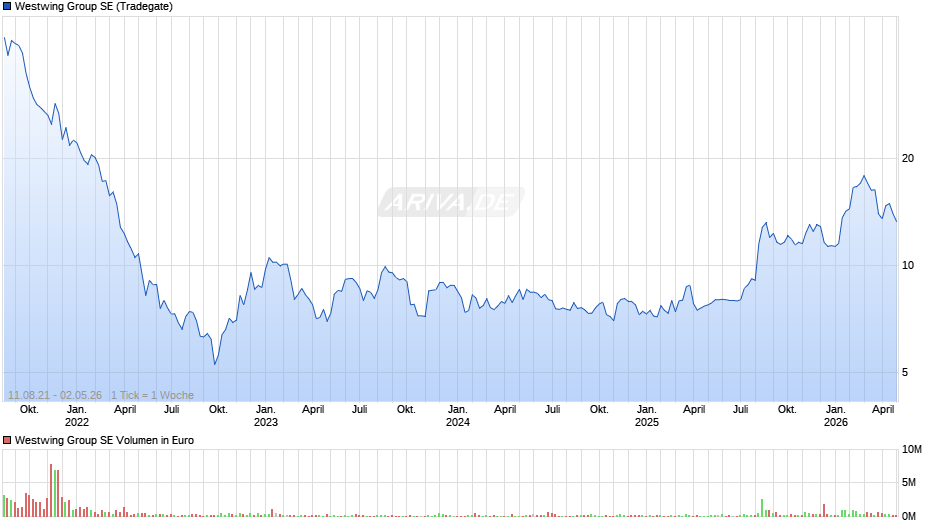Click the 'Jan.' label above 2022
The width and height of the screenshot is (940, 526).
pos(77,410)
